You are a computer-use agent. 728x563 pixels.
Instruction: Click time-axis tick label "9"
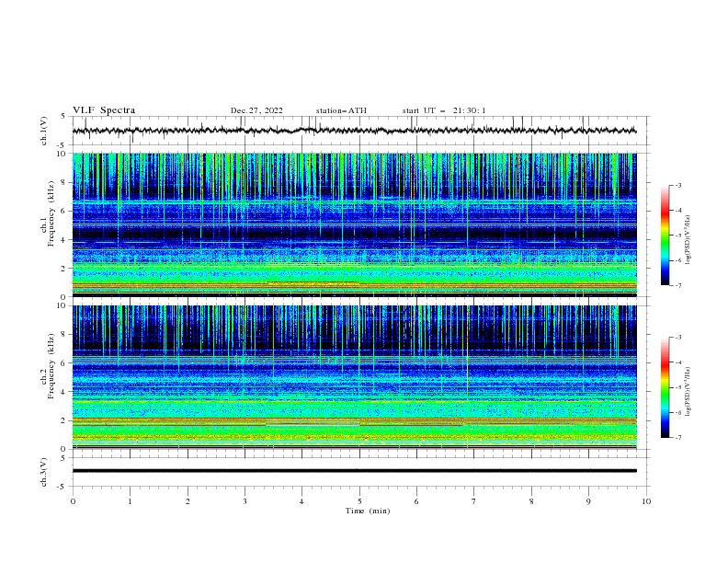(x=588, y=501)
